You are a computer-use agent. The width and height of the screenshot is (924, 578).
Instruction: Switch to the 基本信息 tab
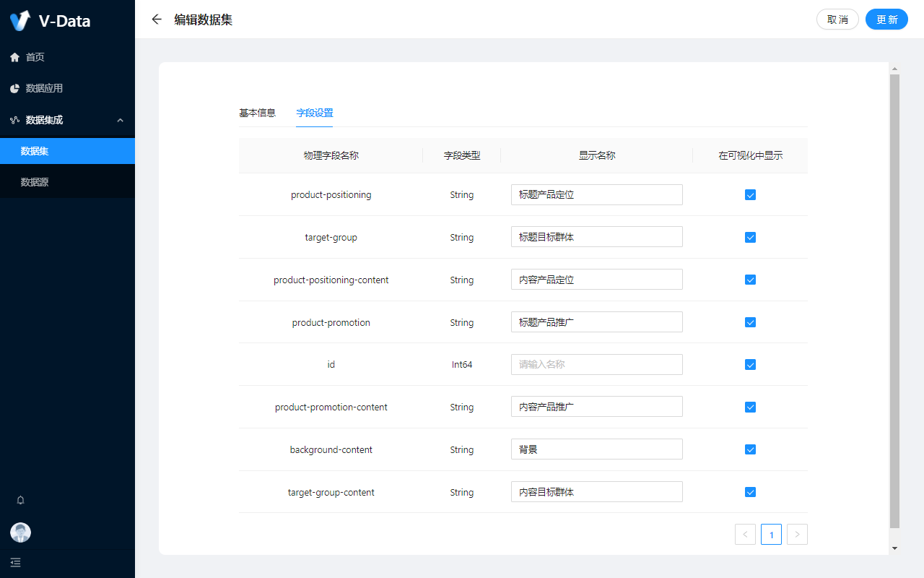point(257,113)
